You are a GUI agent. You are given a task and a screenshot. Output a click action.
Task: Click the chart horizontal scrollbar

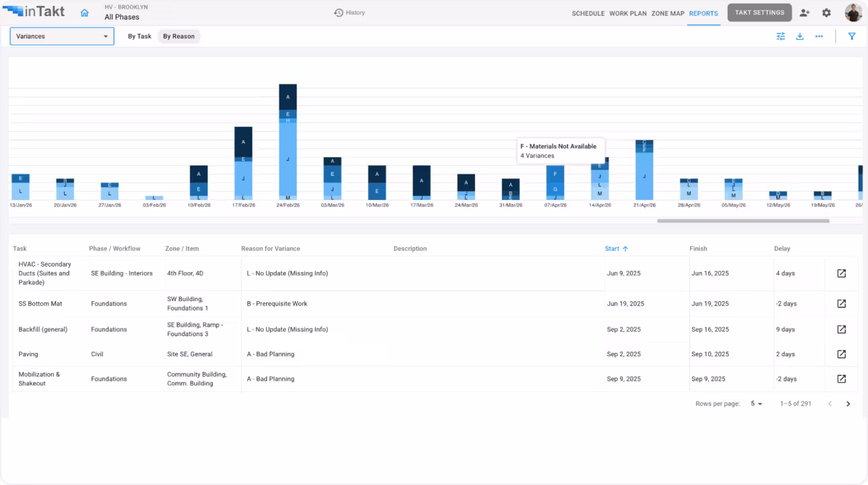(x=743, y=221)
